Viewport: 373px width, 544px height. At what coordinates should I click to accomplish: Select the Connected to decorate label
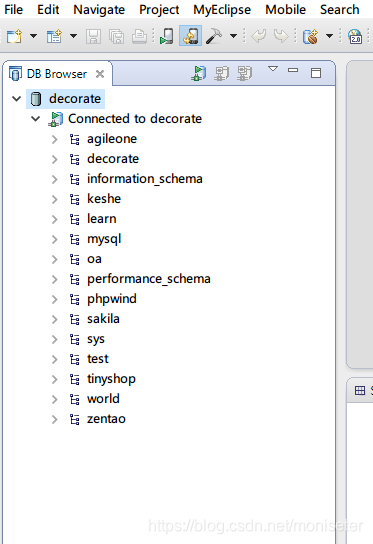coord(135,119)
